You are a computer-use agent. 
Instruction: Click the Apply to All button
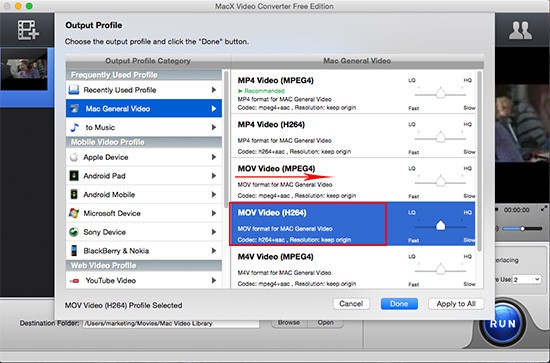point(456,304)
